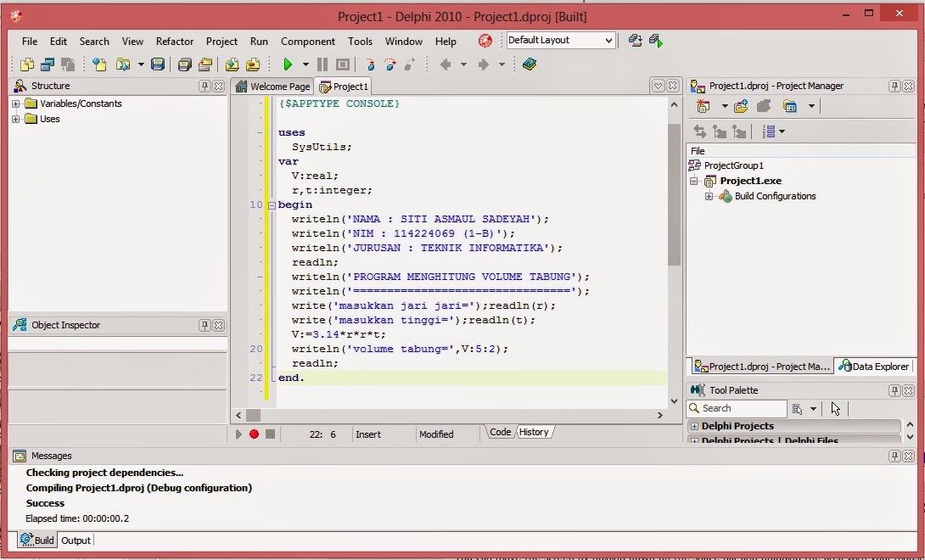Click the Tool Palette scroll down arrow

910,437
